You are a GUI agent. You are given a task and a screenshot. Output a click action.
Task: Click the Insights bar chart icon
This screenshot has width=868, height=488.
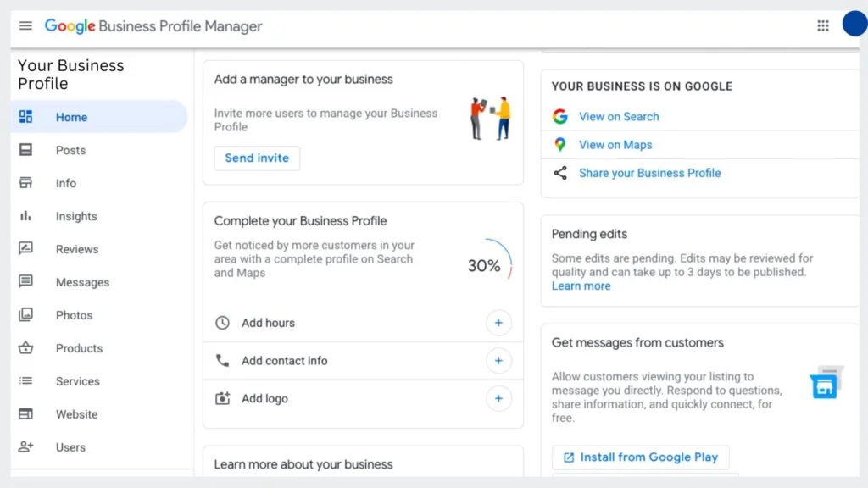(25, 216)
